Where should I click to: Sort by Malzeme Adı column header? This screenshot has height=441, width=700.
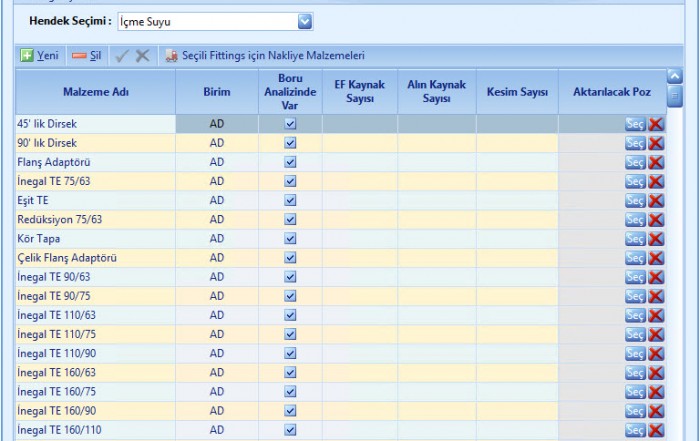point(95,92)
